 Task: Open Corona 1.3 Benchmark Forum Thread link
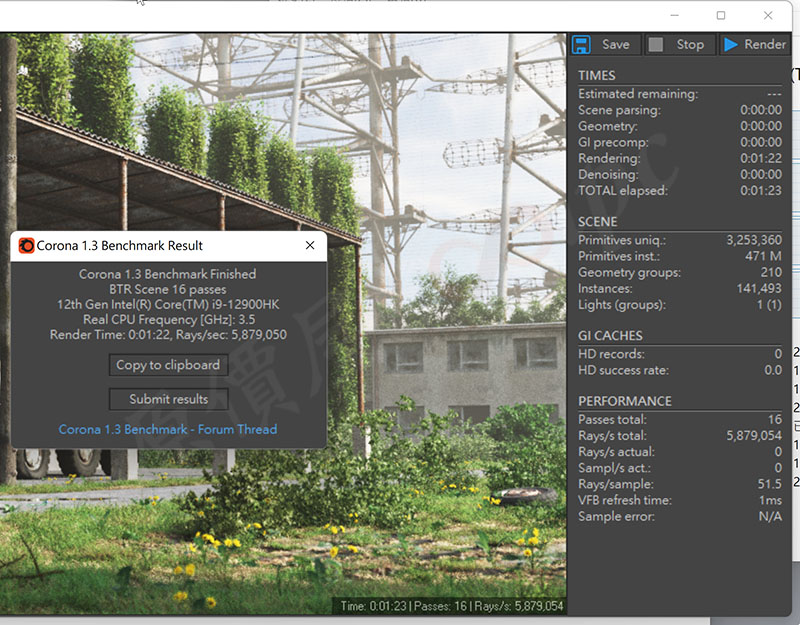click(168, 429)
